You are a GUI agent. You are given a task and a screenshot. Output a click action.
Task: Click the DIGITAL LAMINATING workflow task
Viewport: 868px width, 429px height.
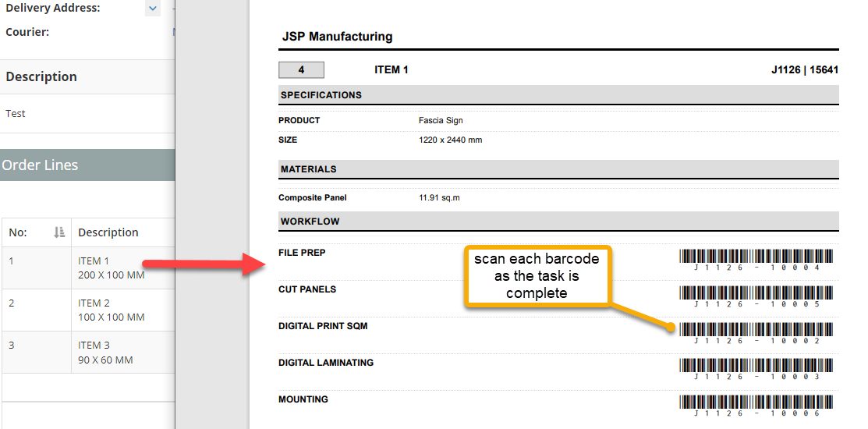(326, 363)
